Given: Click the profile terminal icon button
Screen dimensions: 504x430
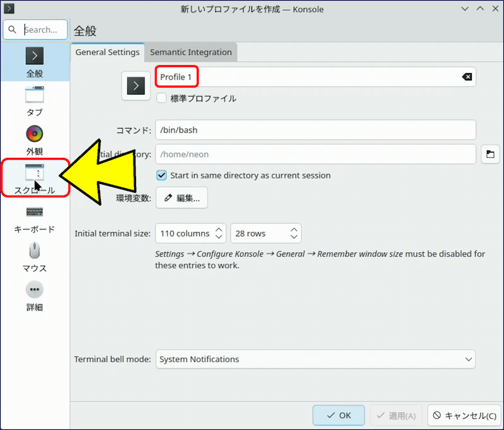Looking at the screenshot, I should [x=136, y=85].
